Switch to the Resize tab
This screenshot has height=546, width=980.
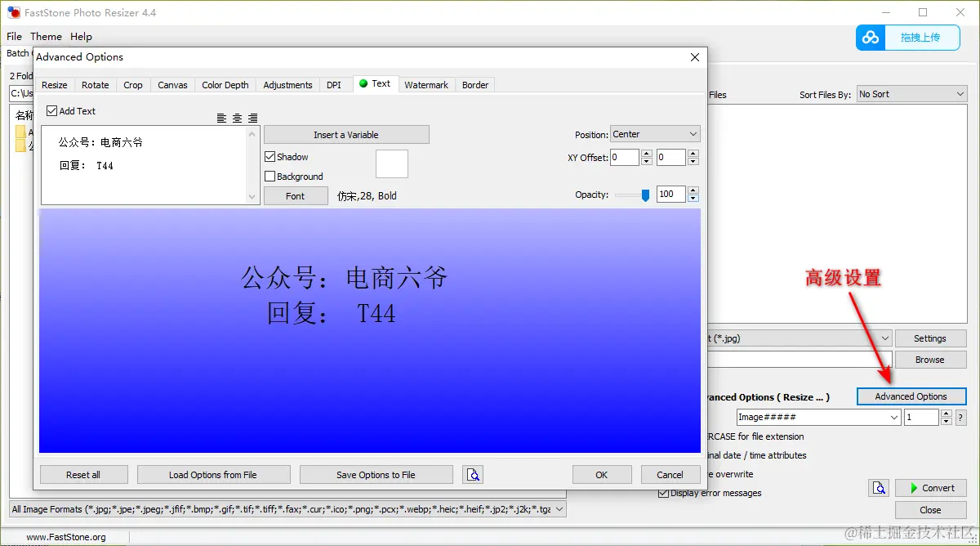[x=55, y=85]
